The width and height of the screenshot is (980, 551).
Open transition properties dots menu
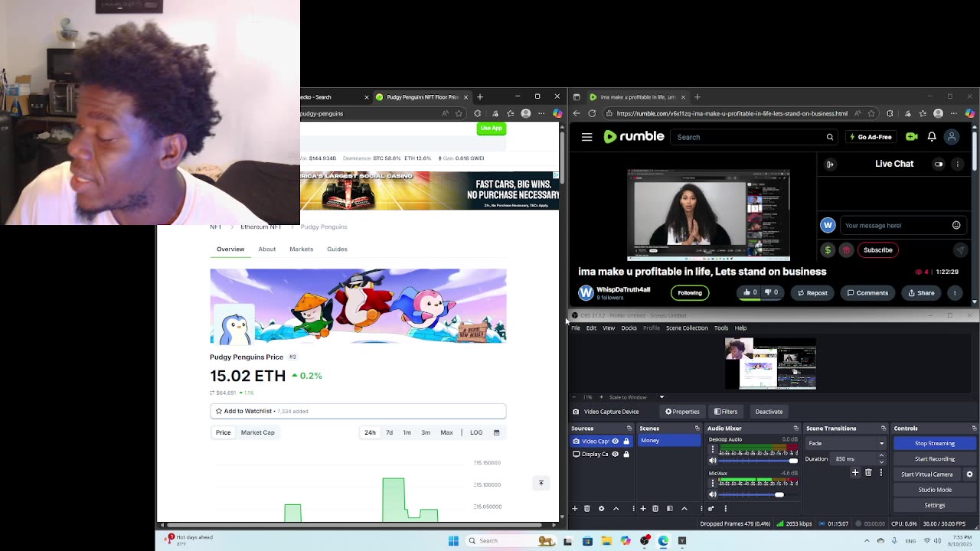(x=880, y=473)
